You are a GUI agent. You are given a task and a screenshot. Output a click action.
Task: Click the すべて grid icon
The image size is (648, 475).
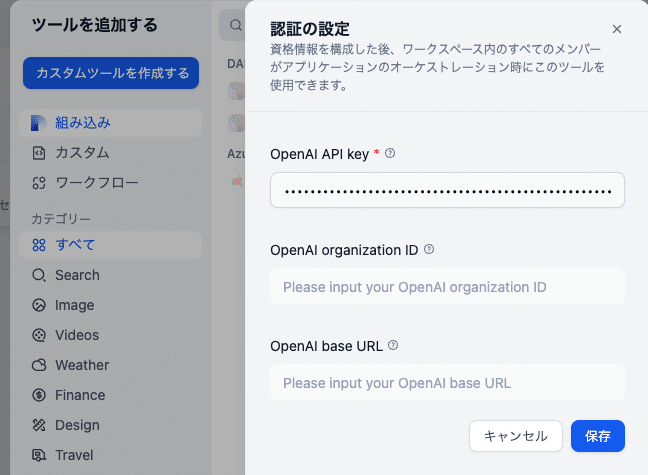tap(39, 245)
